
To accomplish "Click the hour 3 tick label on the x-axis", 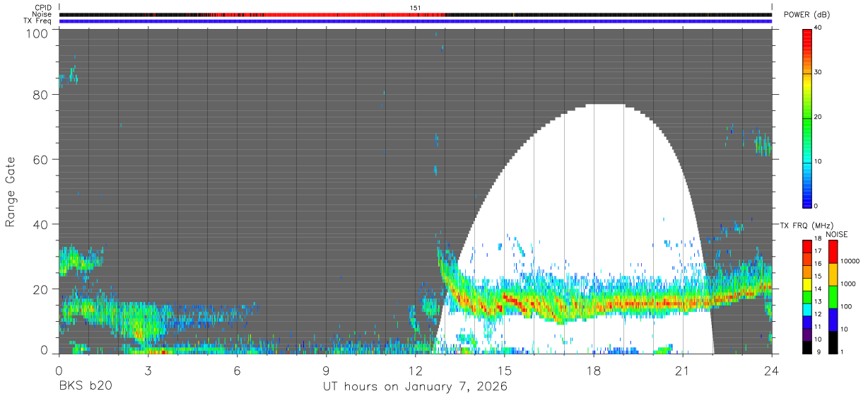I will pyautogui.click(x=148, y=371).
